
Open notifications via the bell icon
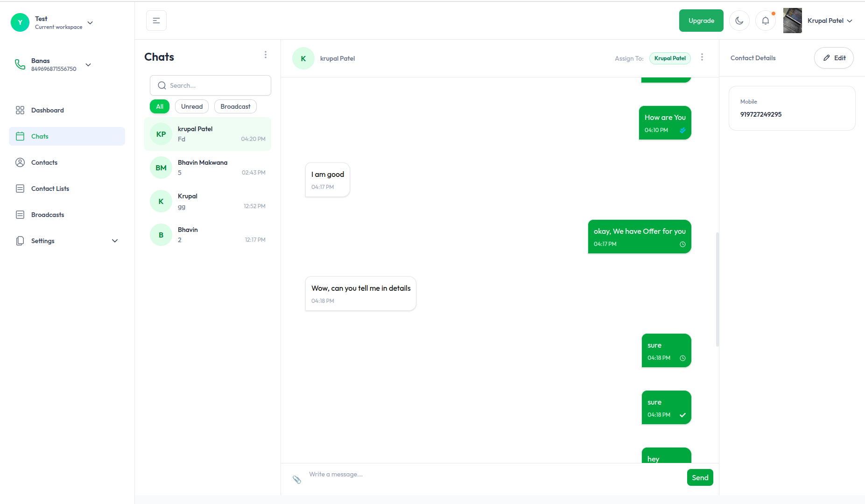click(x=766, y=21)
